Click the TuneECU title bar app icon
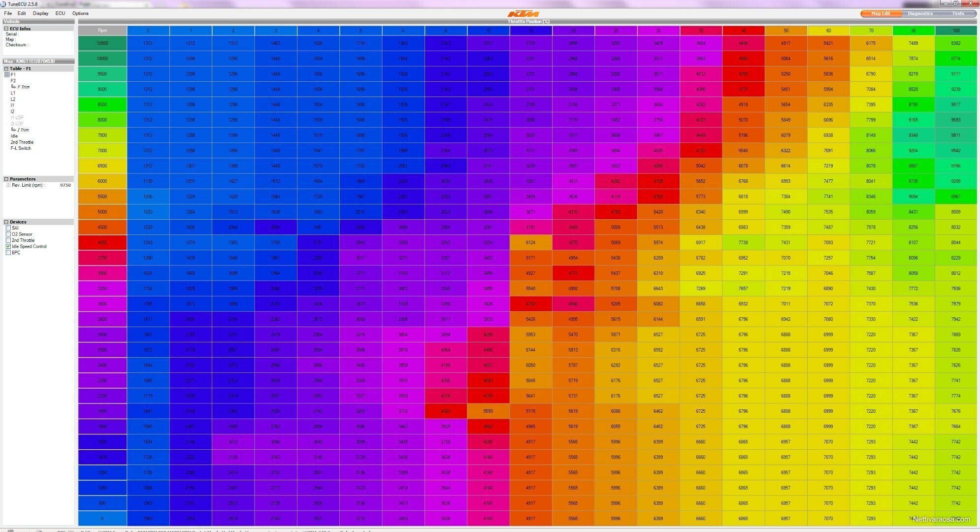Image resolution: width=980 pixels, height=532 pixels. [x=4, y=4]
